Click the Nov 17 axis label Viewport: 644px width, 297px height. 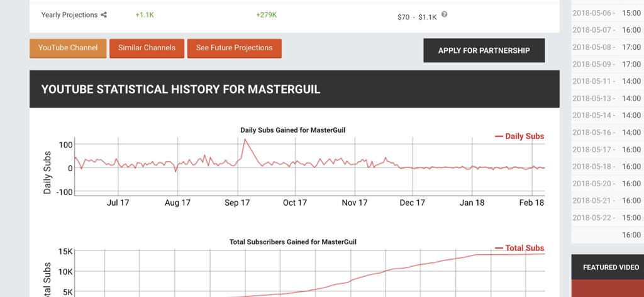coord(355,203)
